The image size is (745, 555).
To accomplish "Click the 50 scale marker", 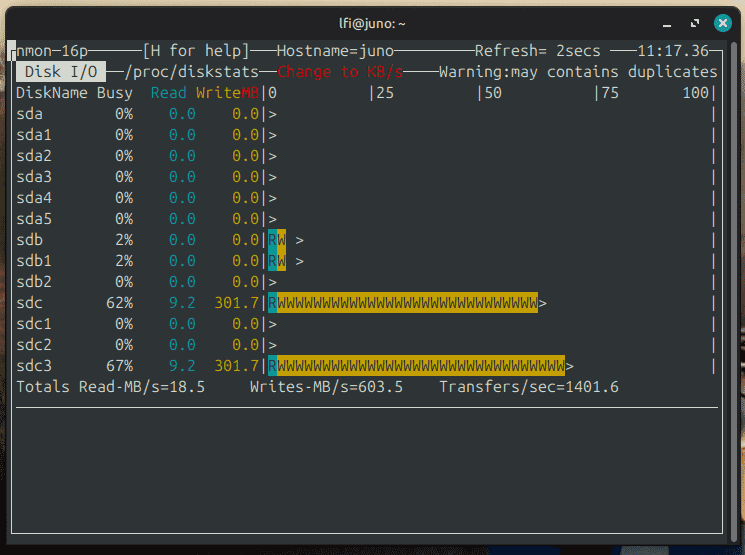I will point(493,93).
